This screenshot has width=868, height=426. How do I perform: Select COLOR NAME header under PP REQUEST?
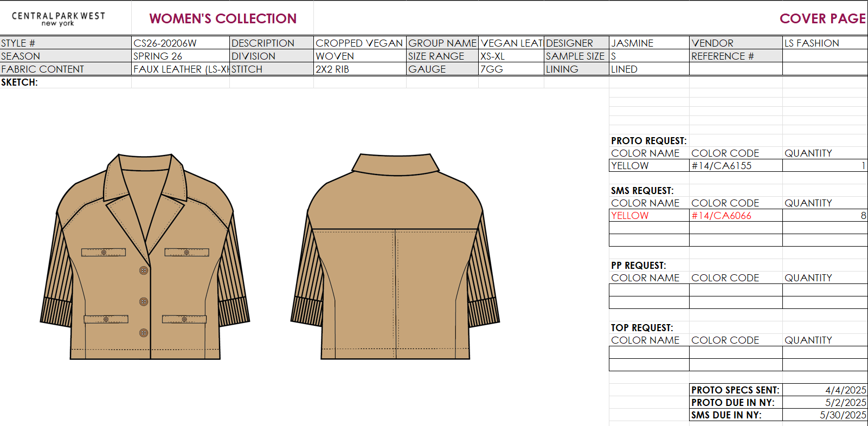point(645,277)
